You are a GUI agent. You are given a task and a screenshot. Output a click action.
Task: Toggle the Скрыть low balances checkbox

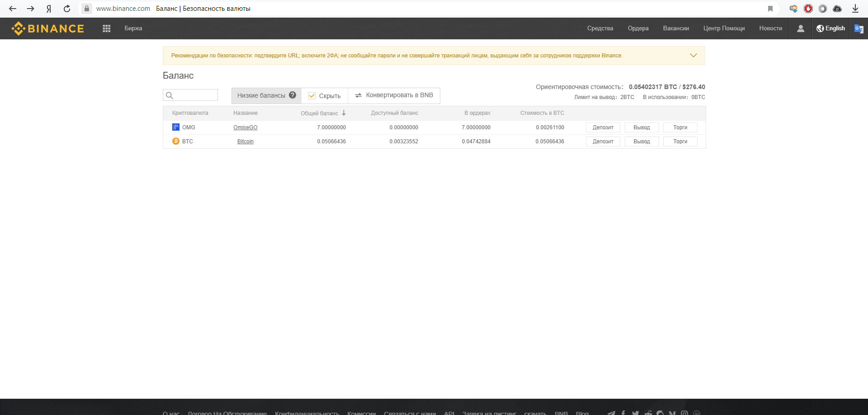[312, 96]
